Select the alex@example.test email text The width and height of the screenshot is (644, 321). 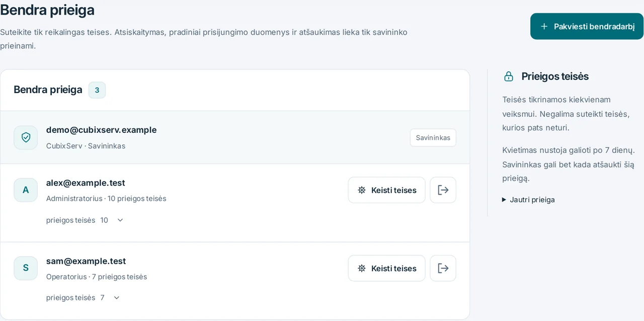pyautogui.click(x=86, y=183)
